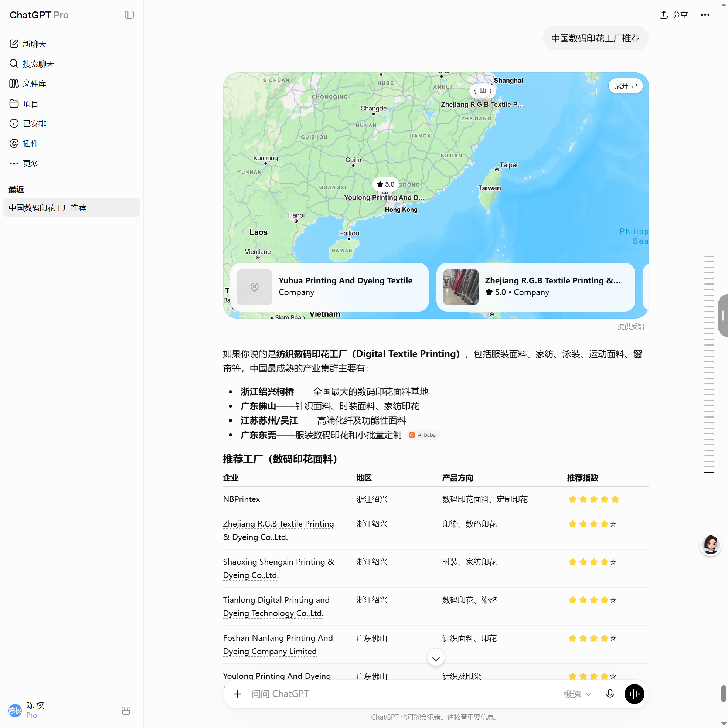Select 搜索聊天 in sidebar

[38, 64]
